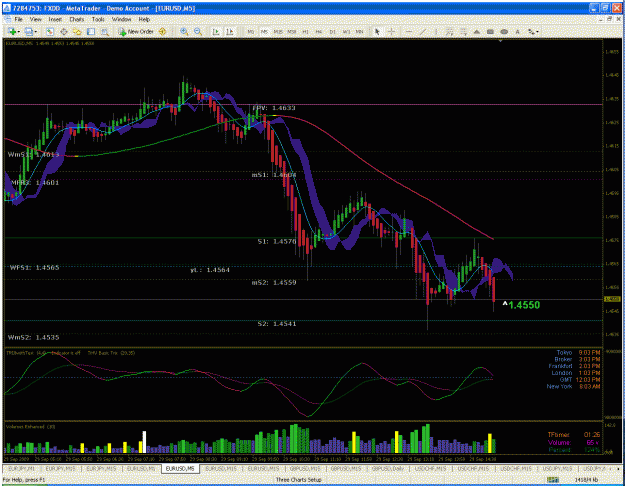Click the New Order button
Screen dimensions: 625x486
[136, 31]
